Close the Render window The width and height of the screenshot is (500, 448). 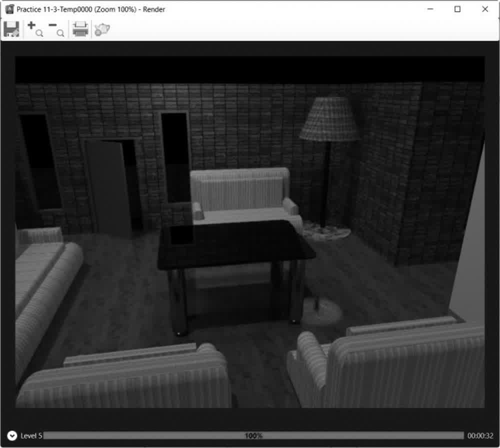pyautogui.click(x=485, y=9)
